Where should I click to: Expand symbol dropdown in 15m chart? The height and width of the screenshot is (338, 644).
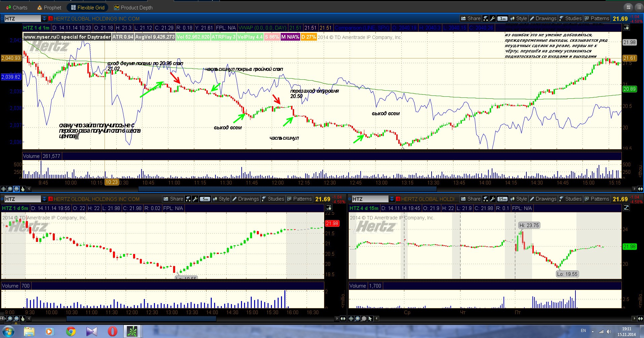(392, 199)
